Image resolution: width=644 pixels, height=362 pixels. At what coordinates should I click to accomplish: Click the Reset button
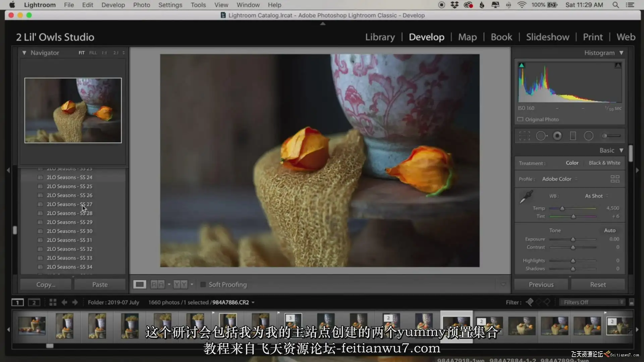(598, 285)
